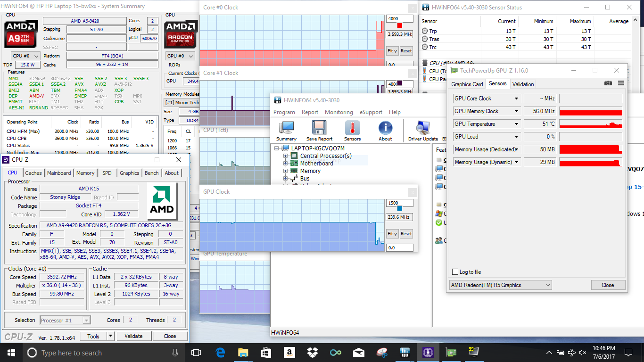Open the GPU #0 selector dropdown
The height and width of the screenshot is (362, 644).
pos(181,56)
